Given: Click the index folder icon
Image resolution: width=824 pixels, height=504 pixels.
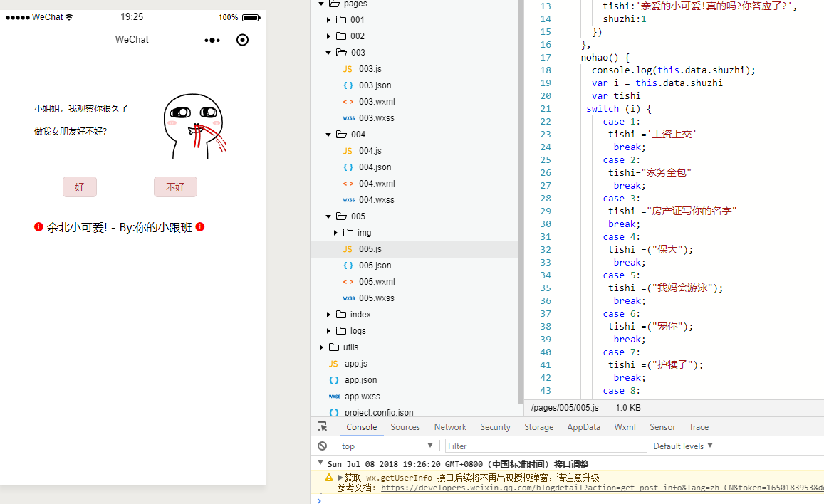Looking at the screenshot, I should tap(341, 315).
